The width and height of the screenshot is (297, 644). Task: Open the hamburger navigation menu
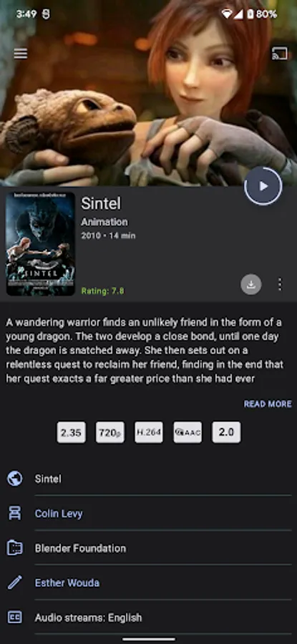(x=21, y=54)
